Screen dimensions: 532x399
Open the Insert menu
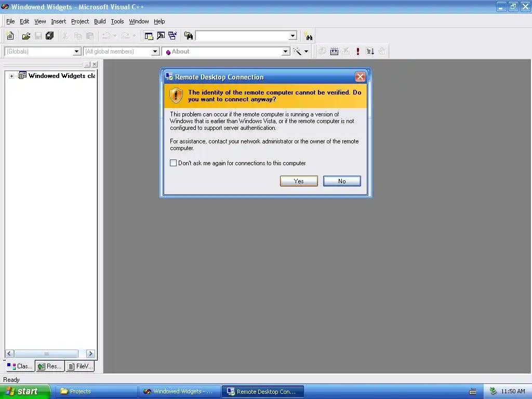58,21
